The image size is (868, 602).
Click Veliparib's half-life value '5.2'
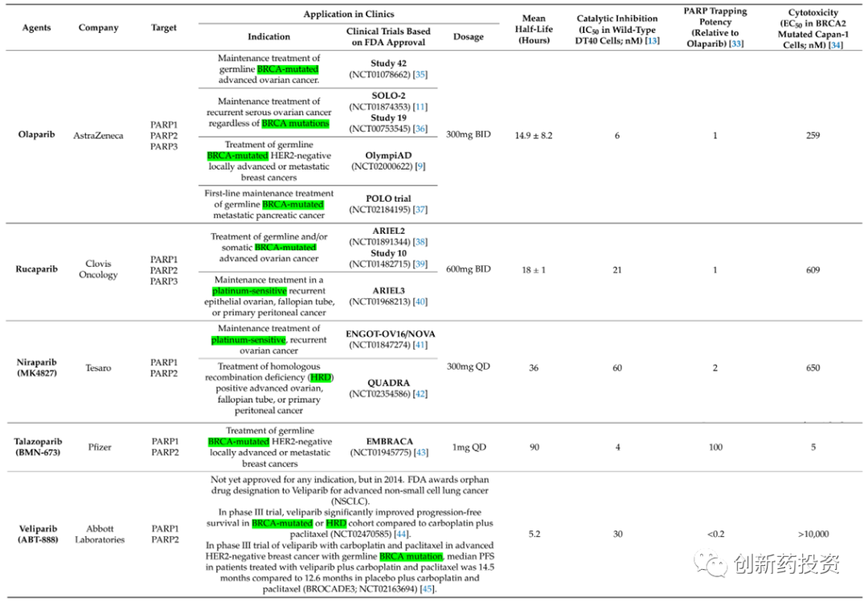tap(534, 534)
